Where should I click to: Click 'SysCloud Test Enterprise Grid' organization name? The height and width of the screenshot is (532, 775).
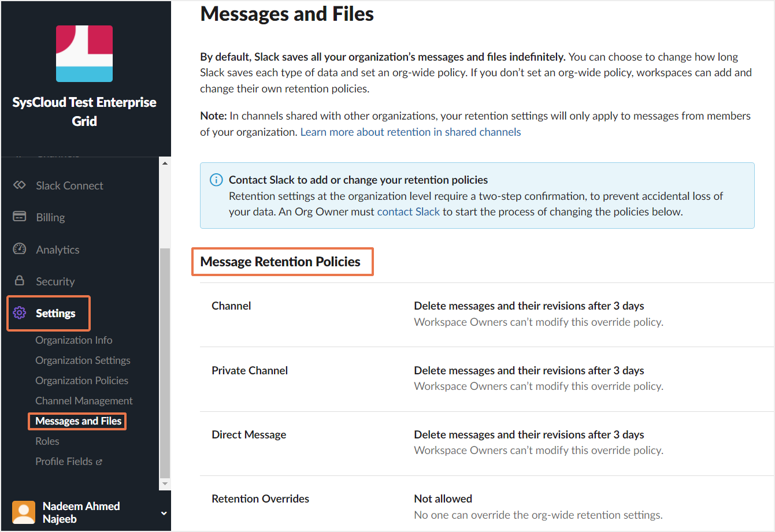tap(84, 111)
